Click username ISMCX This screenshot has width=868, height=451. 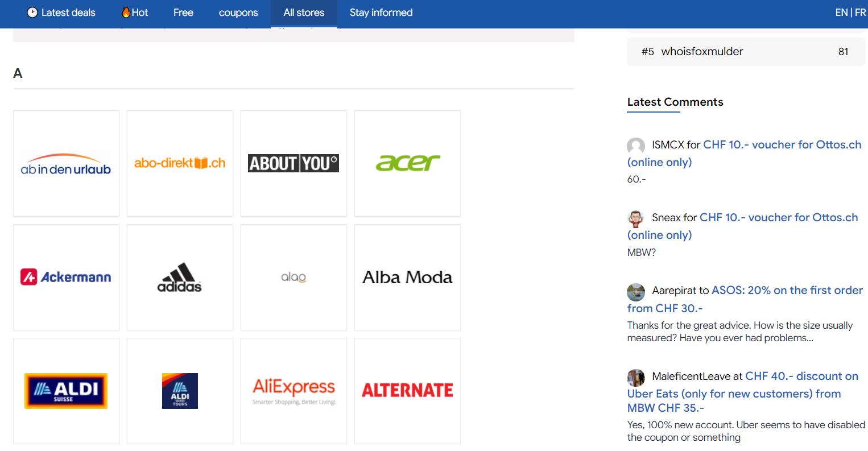pos(668,144)
